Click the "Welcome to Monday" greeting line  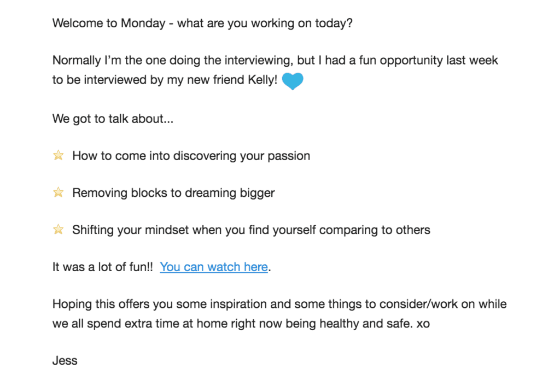pos(202,23)
